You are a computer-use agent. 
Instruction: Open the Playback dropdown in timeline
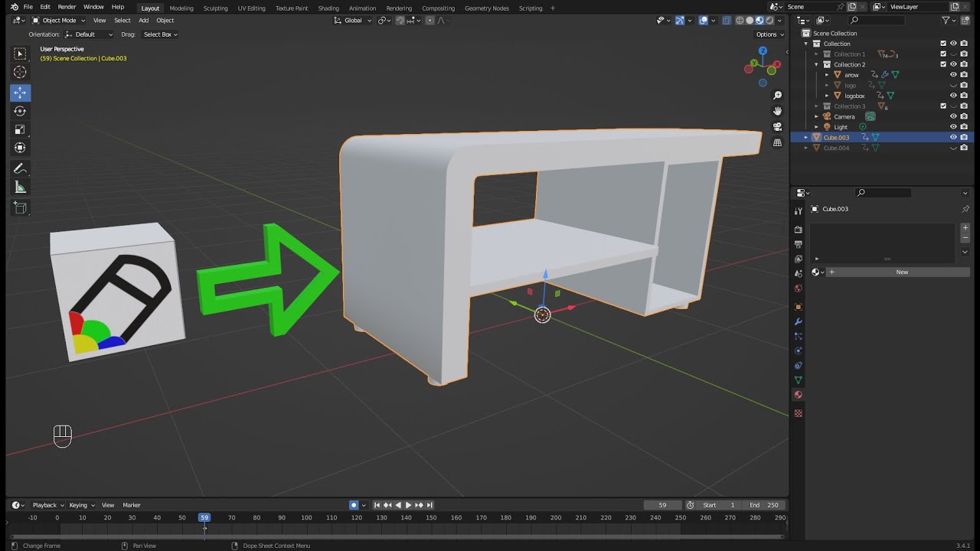(x=48, y=505)
